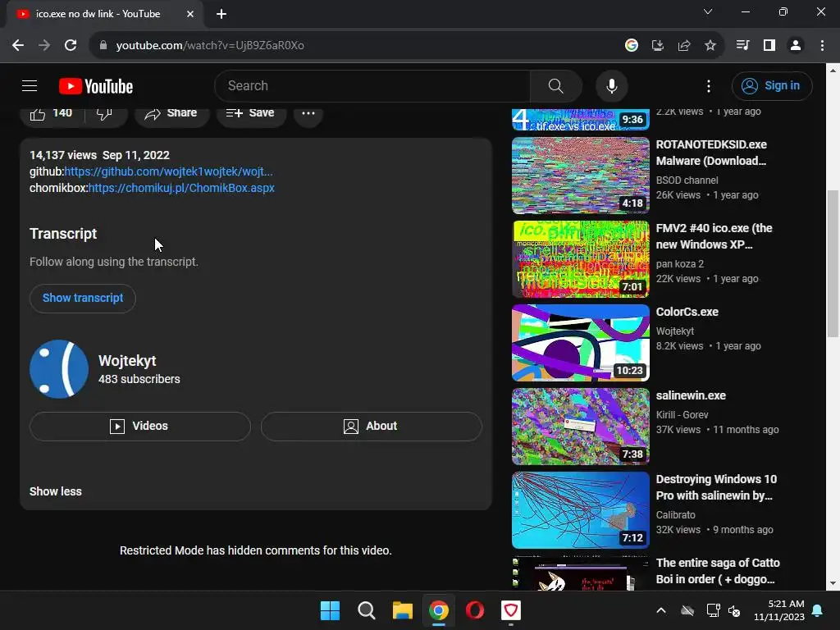Open a new browser tab
840x630 pixels.
221,14
